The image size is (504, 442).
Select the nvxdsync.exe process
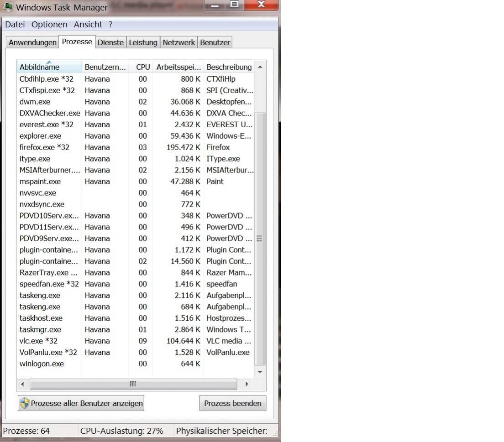135,204
